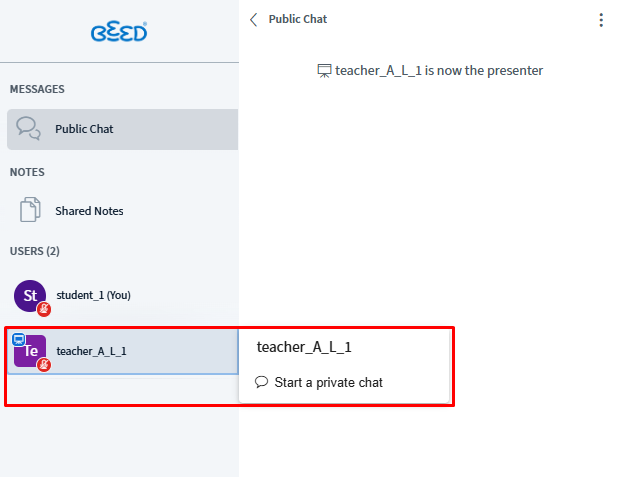
Task: Click the Public Chat title at the top
Action: click(297, 19)
